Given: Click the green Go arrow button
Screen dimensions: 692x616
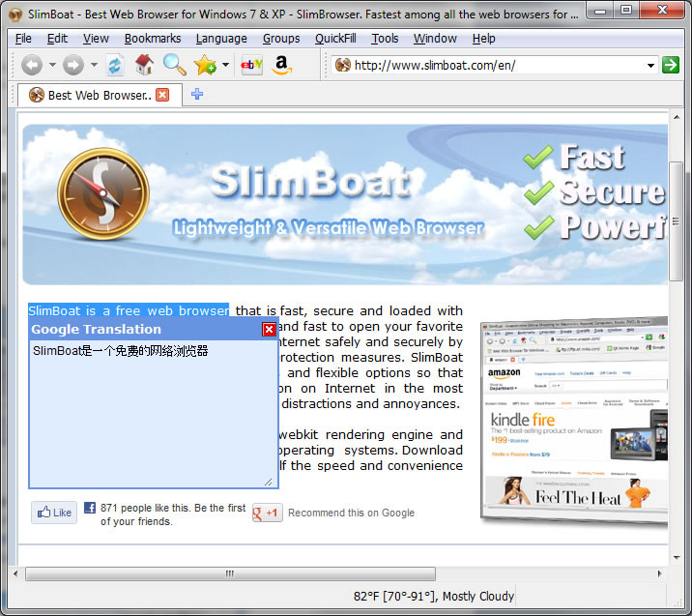Looking at the screenshot, I should 671,66.
